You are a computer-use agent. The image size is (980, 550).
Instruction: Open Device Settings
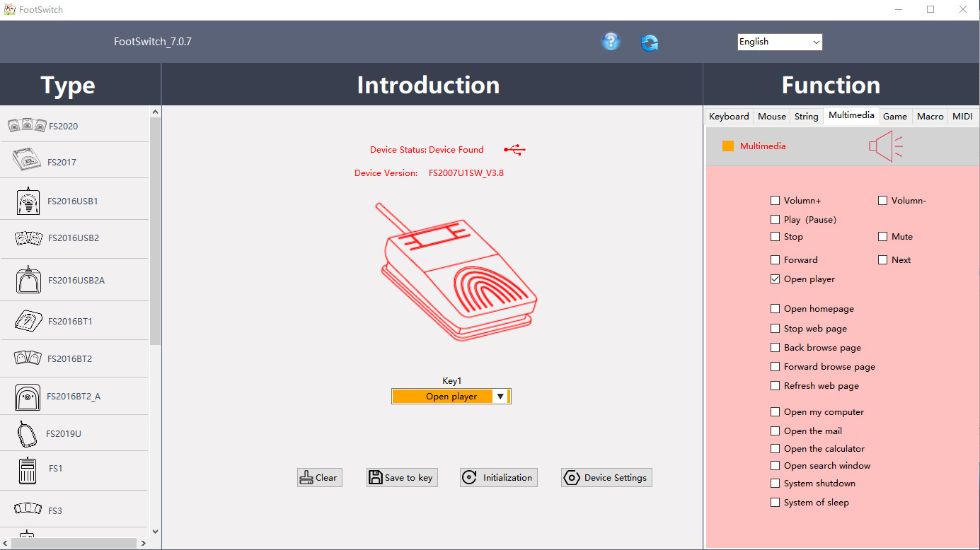pos(606,478)
